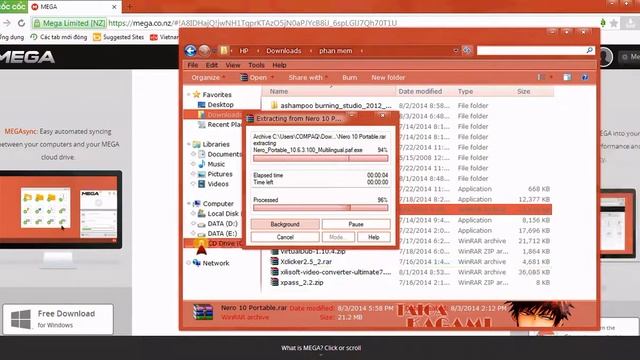Open the Desktop favorite in navigation pane
This screenshot has height=360, width=640.
(x=220, y=104)
